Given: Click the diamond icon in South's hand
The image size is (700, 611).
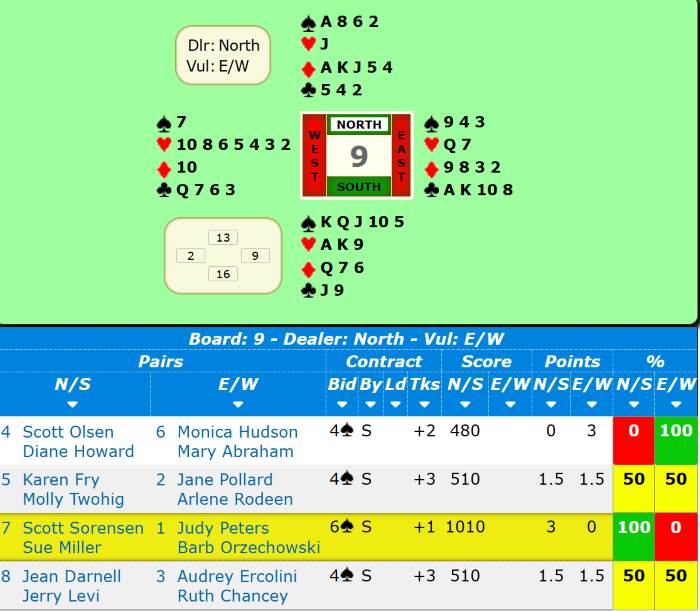Looking at the screenshot, I should pos(309,268).
